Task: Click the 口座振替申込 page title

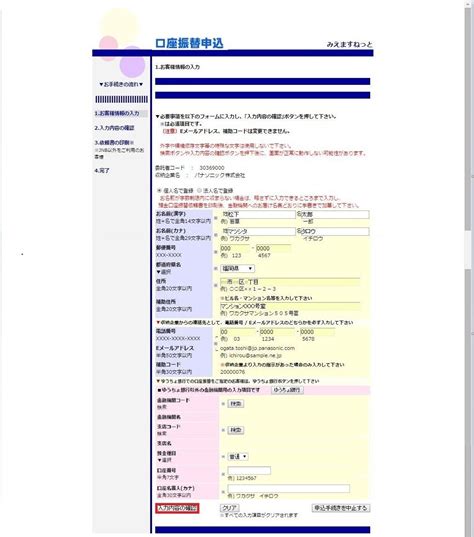Action: click(x=189, y=43)
